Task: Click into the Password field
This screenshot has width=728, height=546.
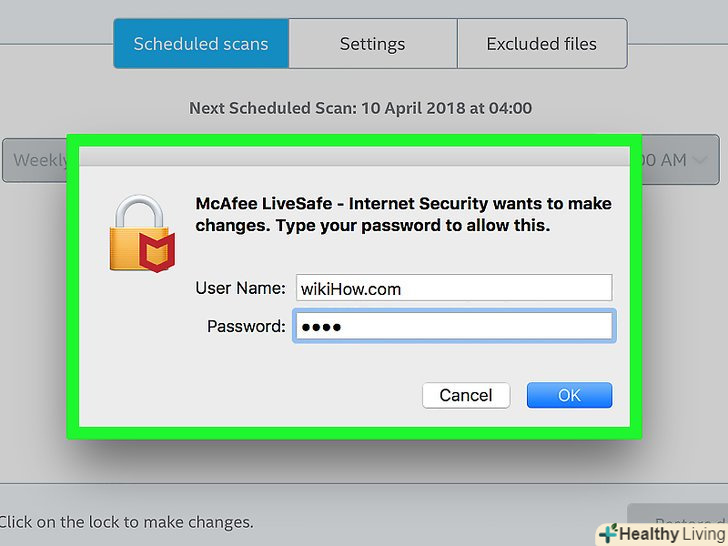Action: tap(452, 327)
